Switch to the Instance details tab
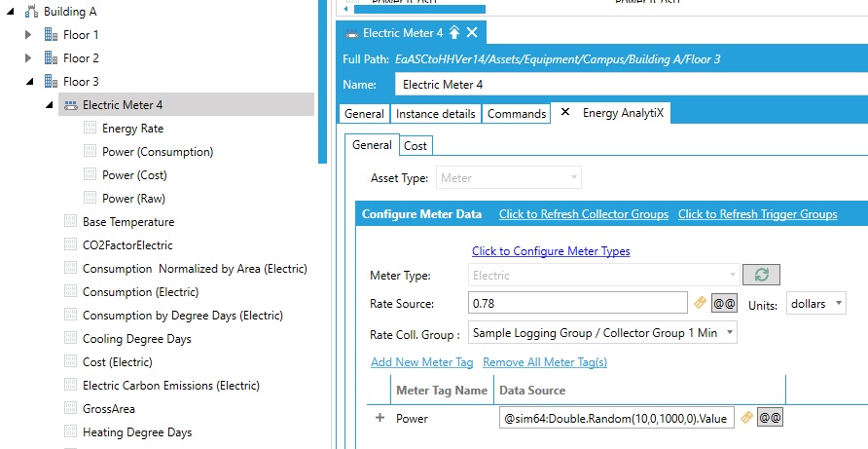 (435, 114)
